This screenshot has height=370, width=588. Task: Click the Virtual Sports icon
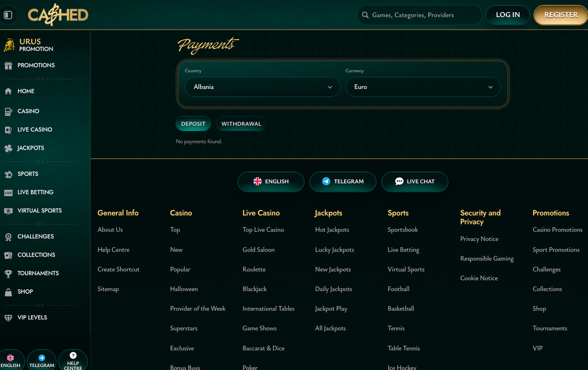coord(8,211)
